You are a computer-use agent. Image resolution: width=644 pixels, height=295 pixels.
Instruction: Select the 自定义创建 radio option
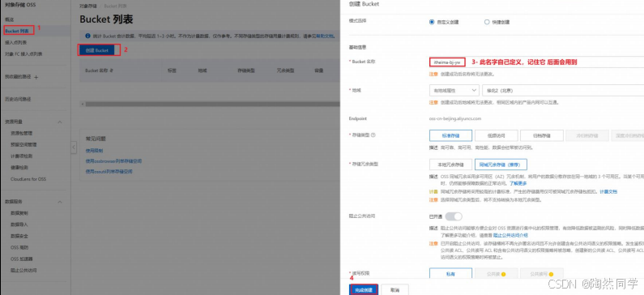[432, 22]
